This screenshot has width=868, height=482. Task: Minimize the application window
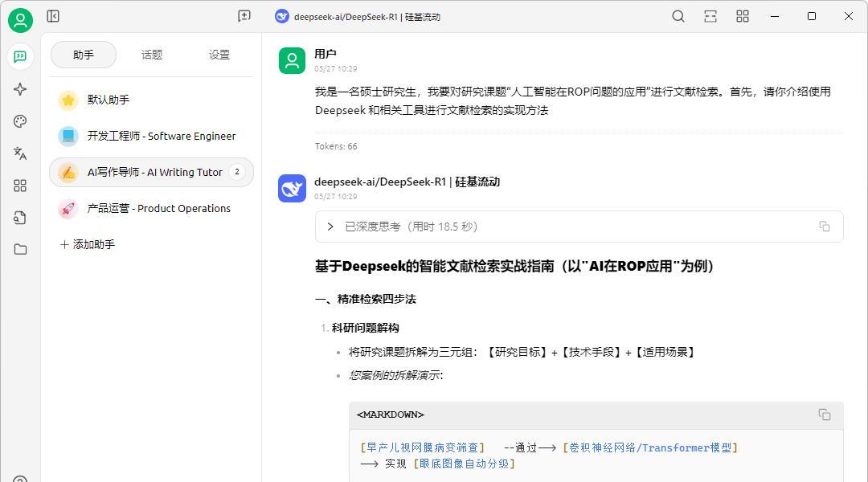click(775, 16)
